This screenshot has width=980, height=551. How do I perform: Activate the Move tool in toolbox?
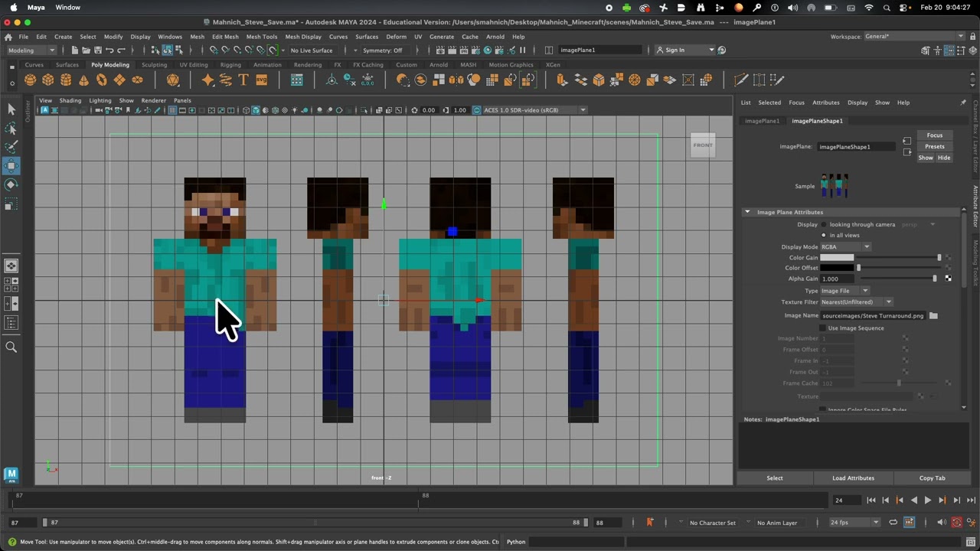click(x=11, y=166)
